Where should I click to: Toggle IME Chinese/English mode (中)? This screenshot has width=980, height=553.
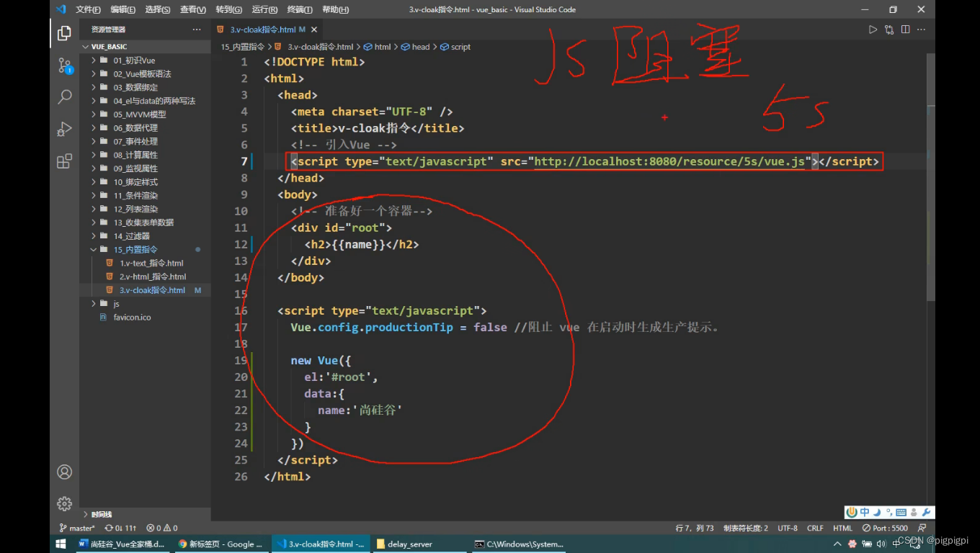[x=865, y=513]
